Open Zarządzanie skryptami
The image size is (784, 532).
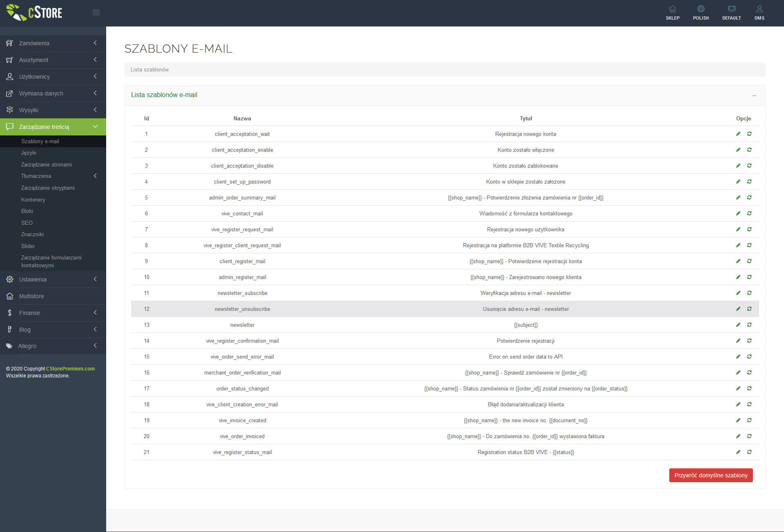tap(53, 188)
